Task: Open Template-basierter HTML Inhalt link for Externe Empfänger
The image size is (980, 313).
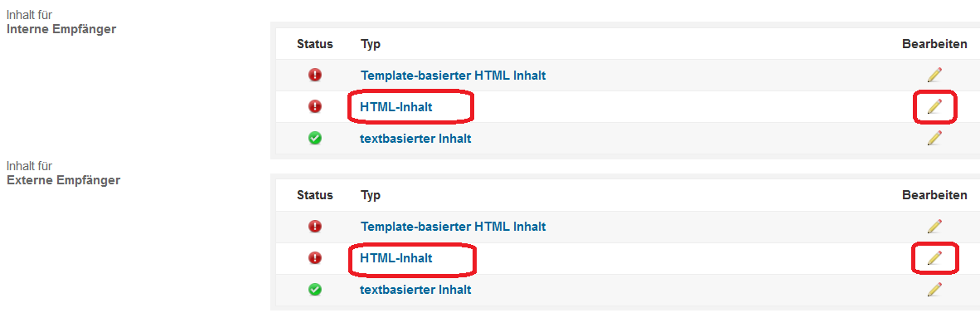Action: (454, 226)
